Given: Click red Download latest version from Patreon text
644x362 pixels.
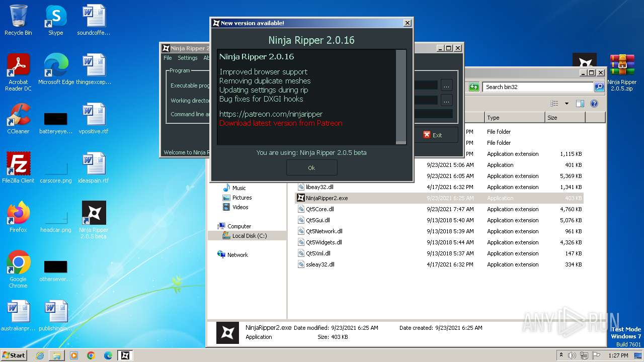Looking at the screenshot, I should click(281, 123).
